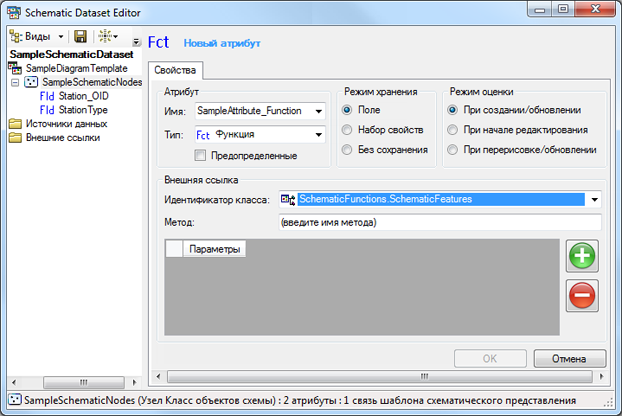Click the Источники данных folder icon

[15, 124]
